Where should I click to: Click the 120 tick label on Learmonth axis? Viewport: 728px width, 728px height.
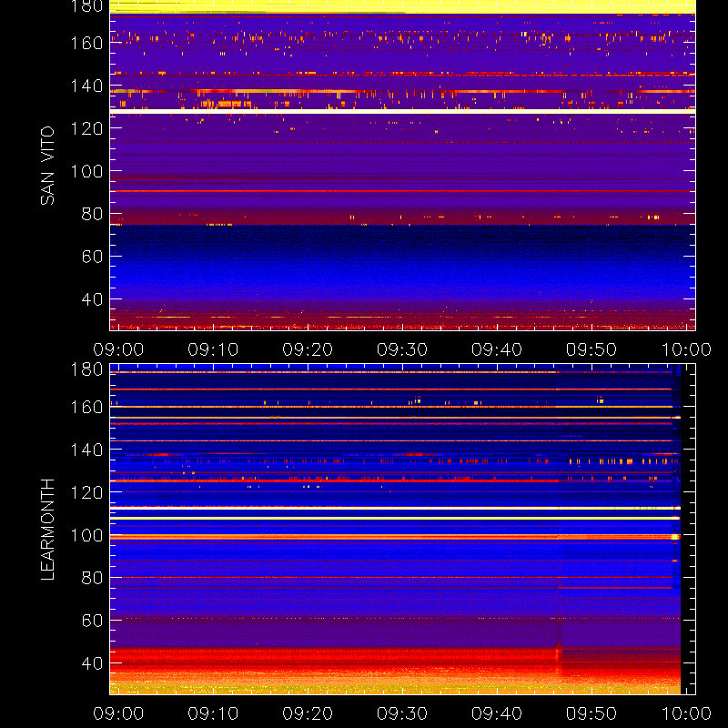tap(86, 492)
